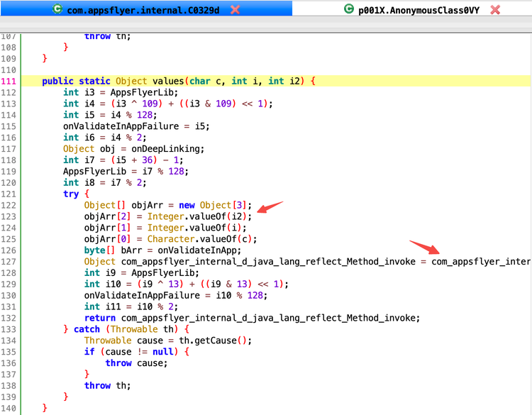Viewport: 532px width, 415px height.
Task: Click '(cause != null)' on line 135
Action: (139, 352)
